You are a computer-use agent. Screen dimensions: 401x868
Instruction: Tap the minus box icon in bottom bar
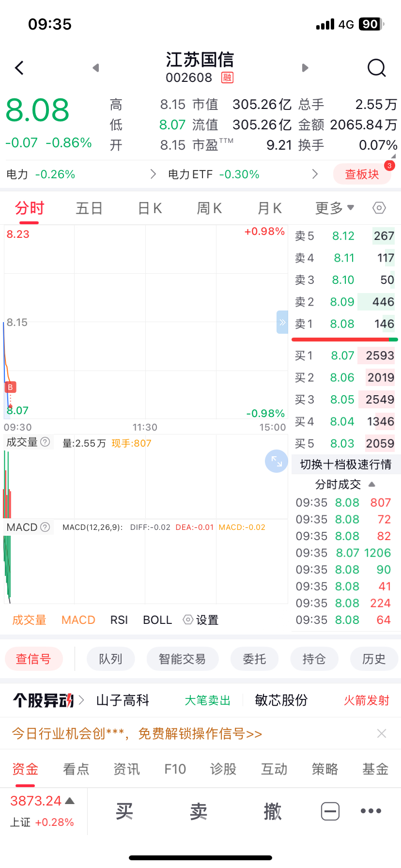tap(330, 811)
